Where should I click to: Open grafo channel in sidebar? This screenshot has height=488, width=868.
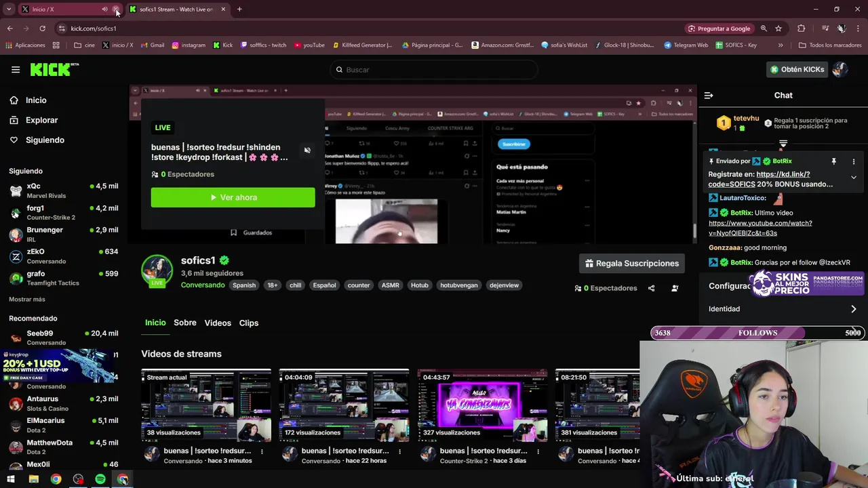(x=63, y=278)
